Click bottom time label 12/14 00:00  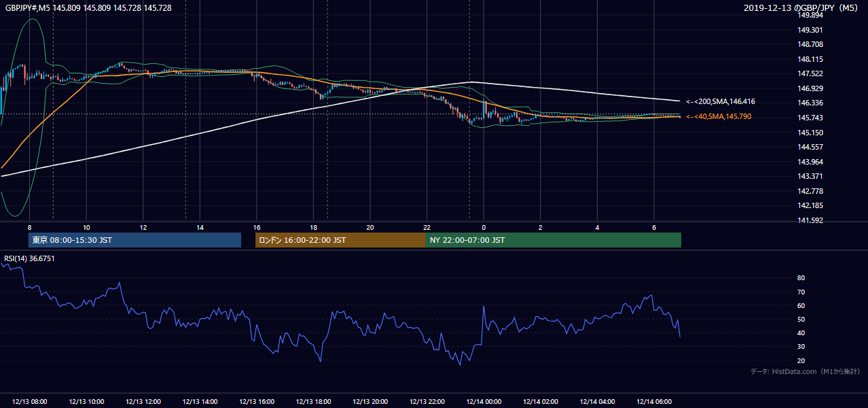[484, 402]
